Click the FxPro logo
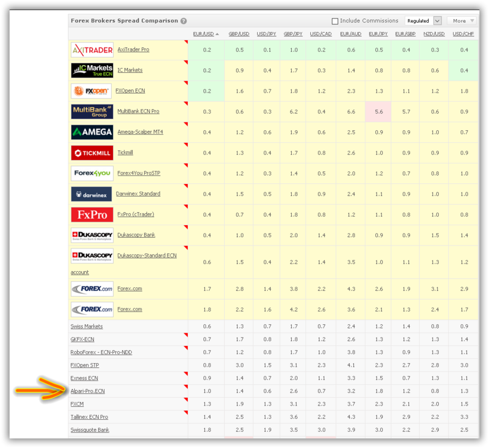 coord(92,214)
